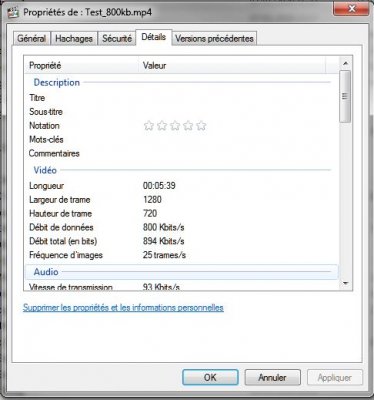Close the Propriétés dialog window

[351, 9]
